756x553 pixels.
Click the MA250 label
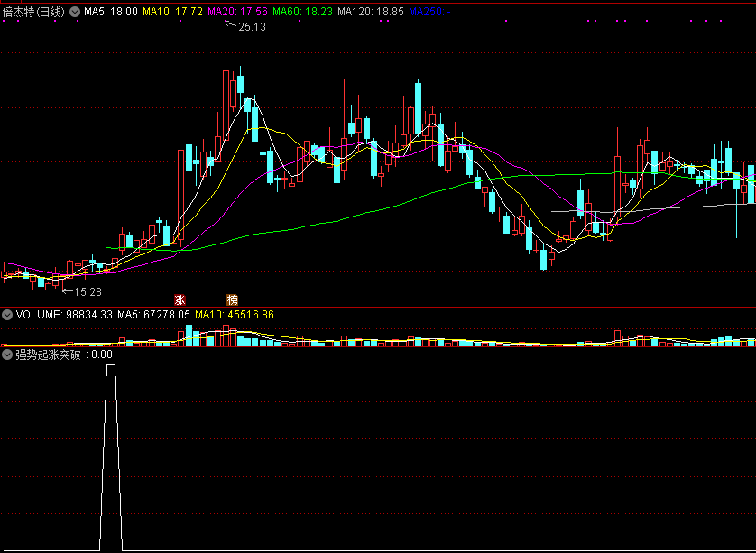[x=429, y=12]
